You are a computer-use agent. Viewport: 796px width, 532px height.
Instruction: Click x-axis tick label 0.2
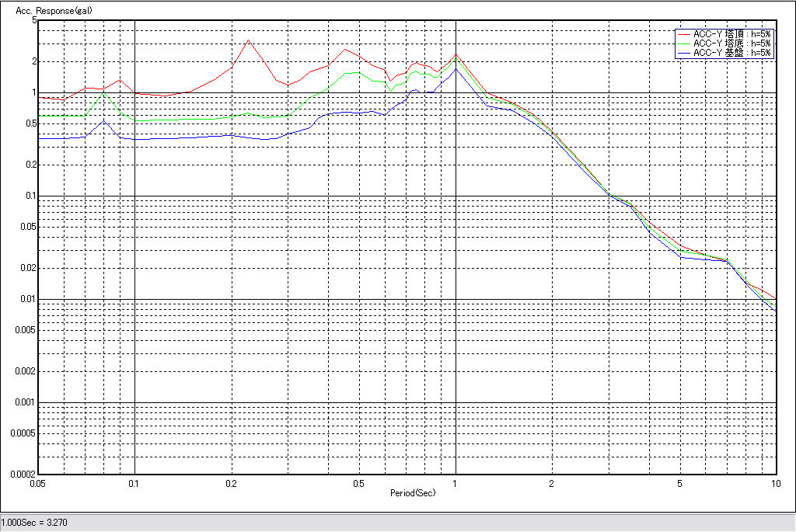231,483
